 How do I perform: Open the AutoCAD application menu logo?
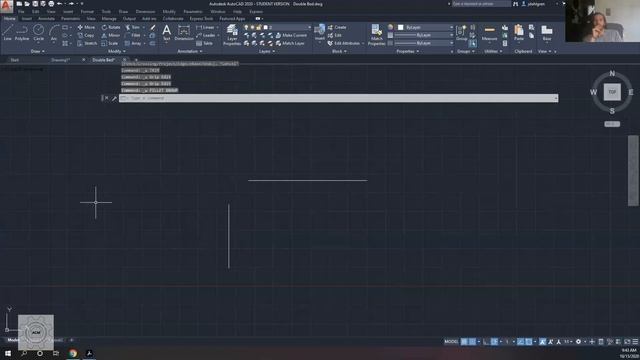click(x=6, y=6)
